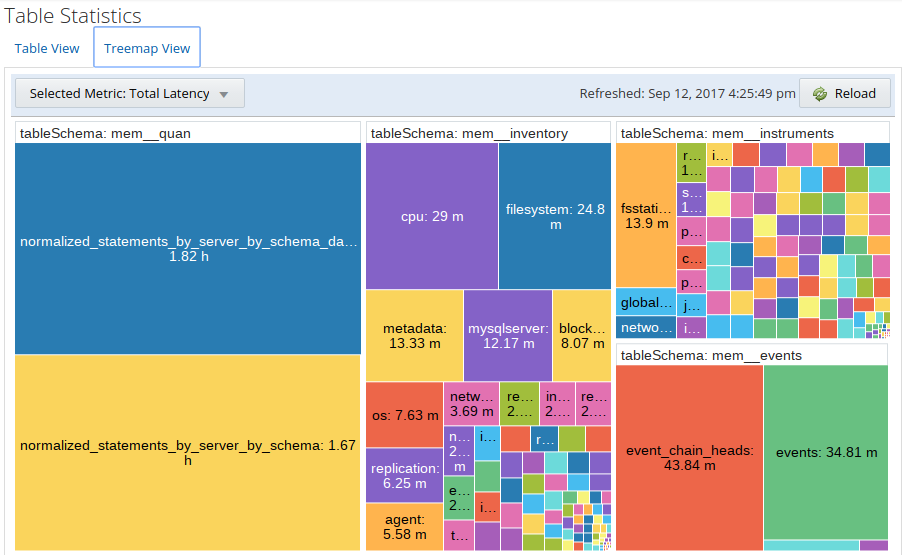The image size is (902, 555).
Task: Select the netwo… tile in mem__instruments
Action: (646, 327)
